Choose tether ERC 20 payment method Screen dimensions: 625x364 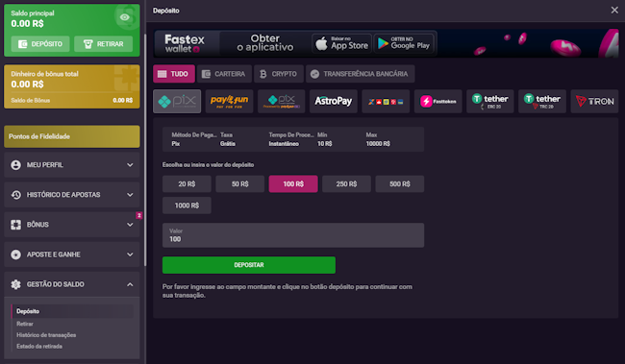[x=490, y=101]
